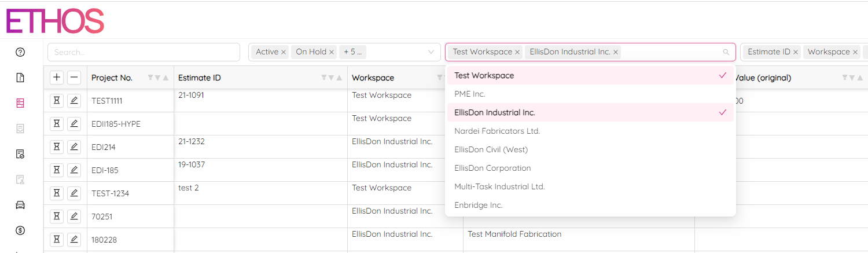Screen dimensions: 868x253
Task: Sort Value (original) column ascending with up arrow
Action: coord(860,78)
